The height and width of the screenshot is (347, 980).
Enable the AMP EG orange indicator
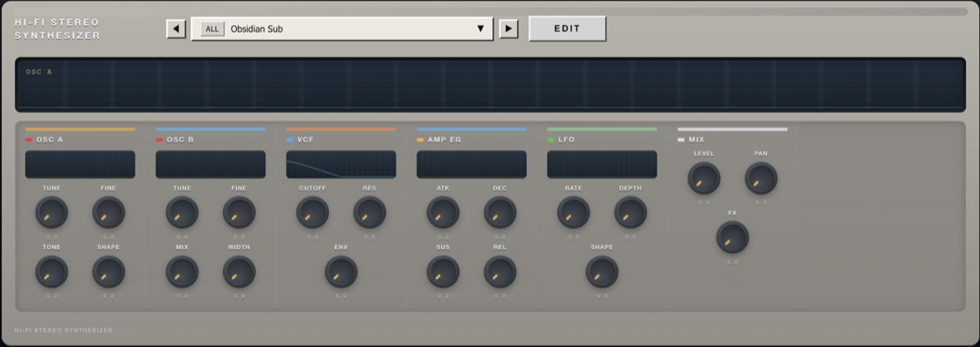pyautogui.click(x=421, y=140)
